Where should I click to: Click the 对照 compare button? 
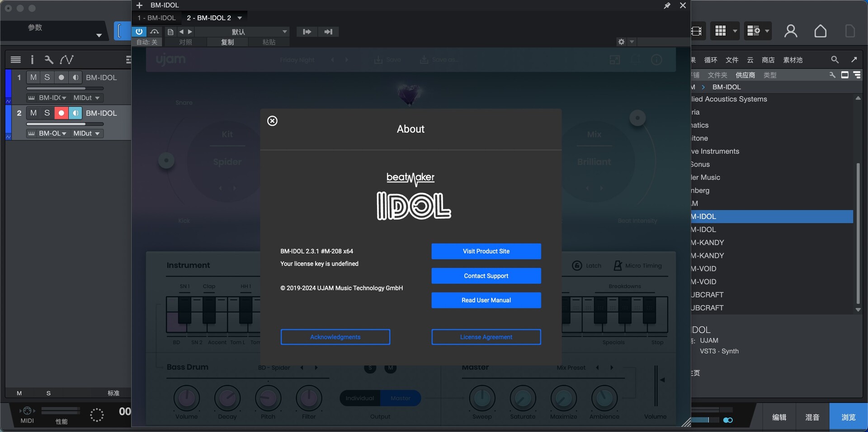185,42
